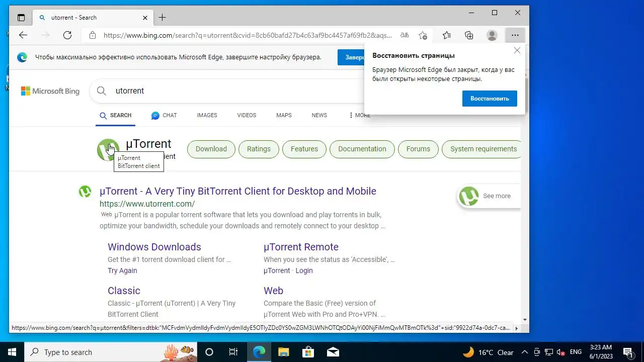644x362 pixels.
Task: Switch to the MAPS tab
Action: (x=284, y=116)
